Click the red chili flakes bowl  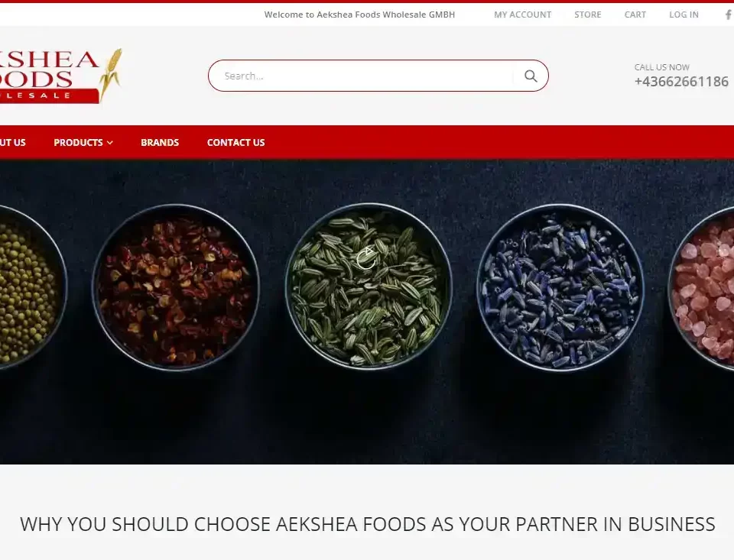coord(176,287)
